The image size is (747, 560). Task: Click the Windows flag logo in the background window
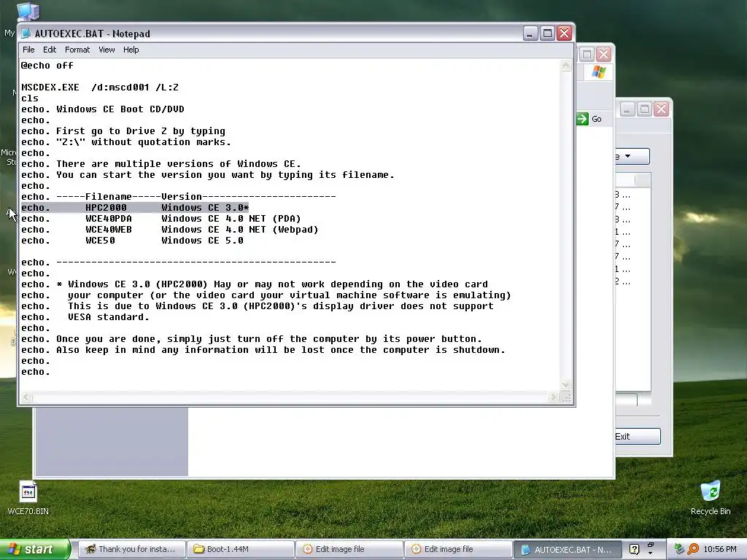point(598,72)
